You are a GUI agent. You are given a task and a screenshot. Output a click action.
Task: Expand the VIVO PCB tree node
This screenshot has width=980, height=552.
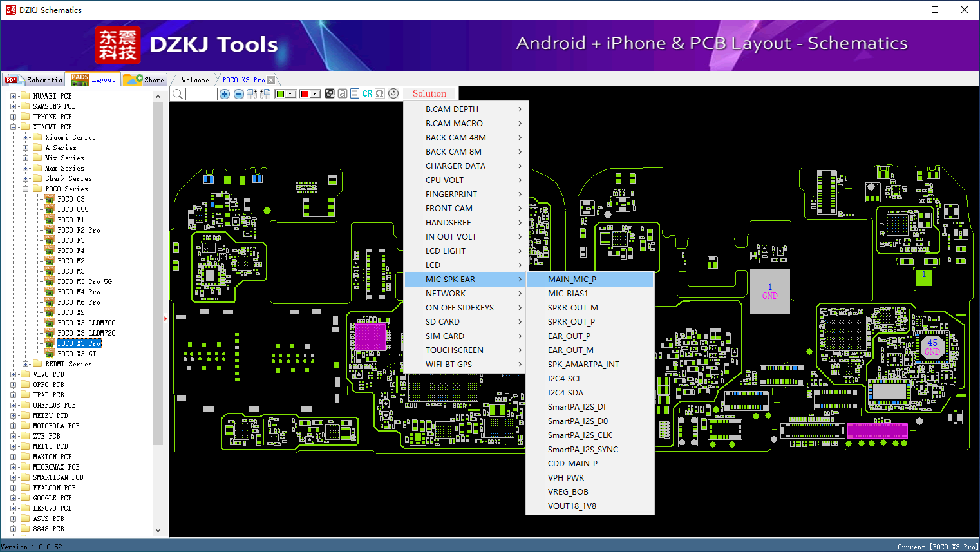pyautogui.click(x=14, y=374)
